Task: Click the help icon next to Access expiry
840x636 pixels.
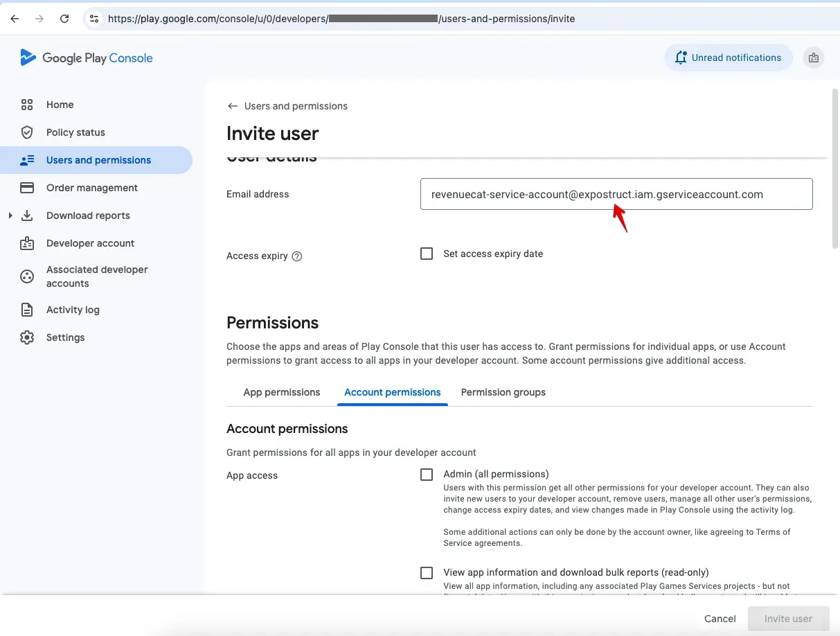Action: tap(297, 256)
